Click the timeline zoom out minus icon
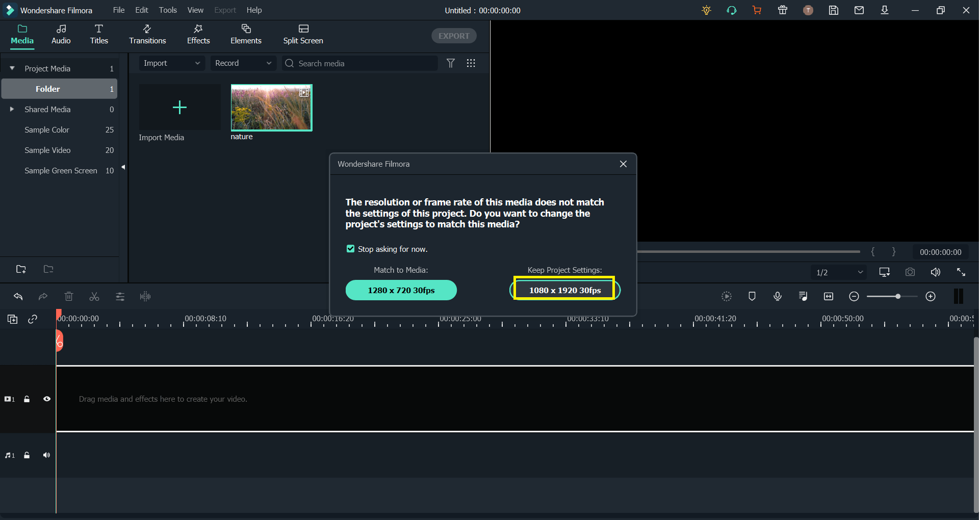This screenshot has height=520, width=980. pos(854,297)
